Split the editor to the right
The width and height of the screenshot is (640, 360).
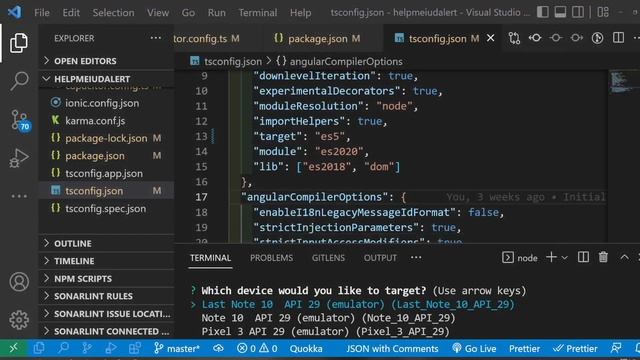(618, 38)
